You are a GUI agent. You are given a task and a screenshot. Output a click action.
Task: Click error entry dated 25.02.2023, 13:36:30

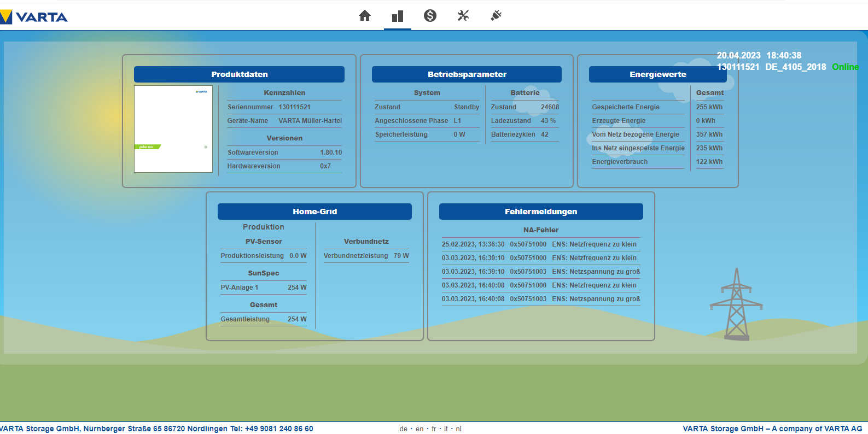coord(541,244)
